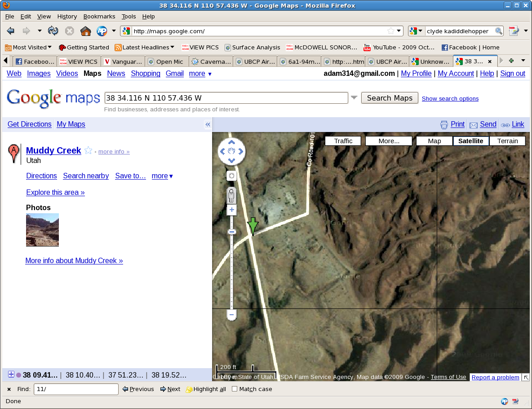Open the Bookmarks menu
Image resolution: width=532 pixels, height=409 pixels.
click(x=99, y=16)
